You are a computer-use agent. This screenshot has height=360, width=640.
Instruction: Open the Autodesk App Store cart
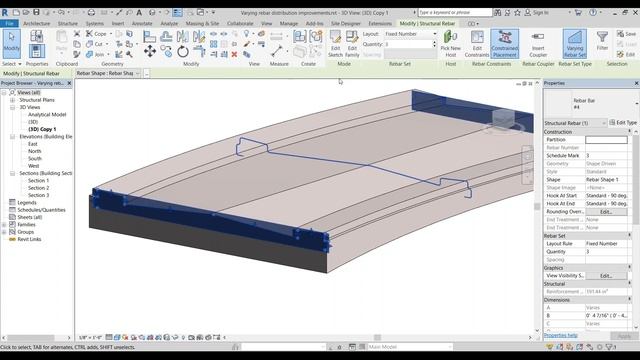[578, 13]
